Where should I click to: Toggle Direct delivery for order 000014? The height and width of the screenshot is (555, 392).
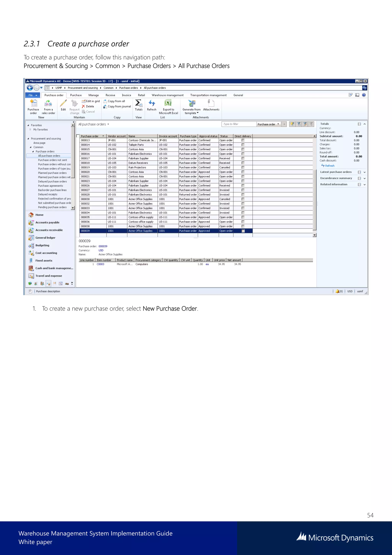point(243,145)
